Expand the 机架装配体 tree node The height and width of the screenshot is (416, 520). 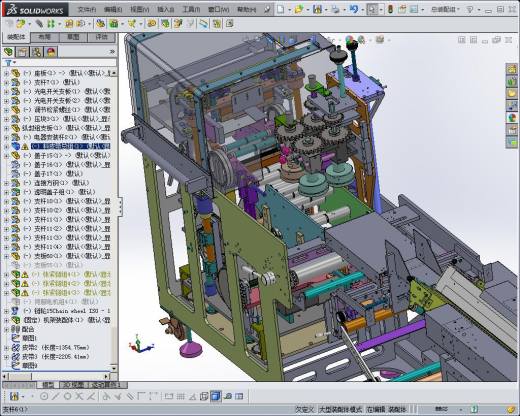6,320
